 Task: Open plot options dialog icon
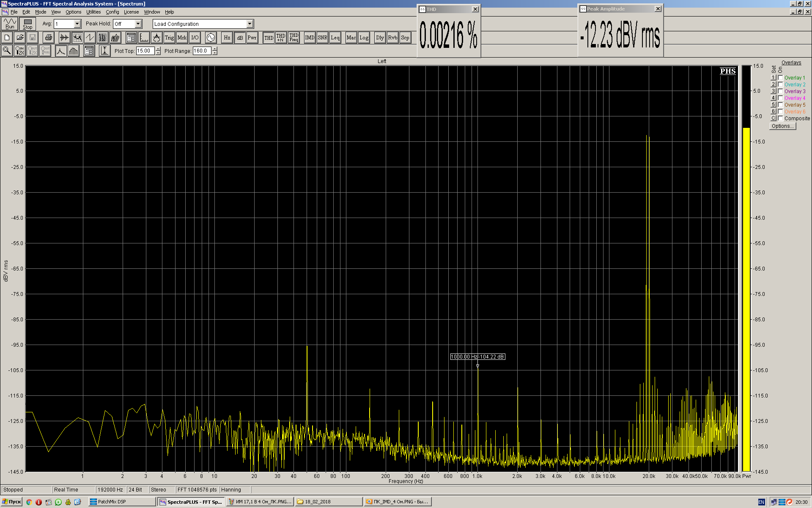89,51
